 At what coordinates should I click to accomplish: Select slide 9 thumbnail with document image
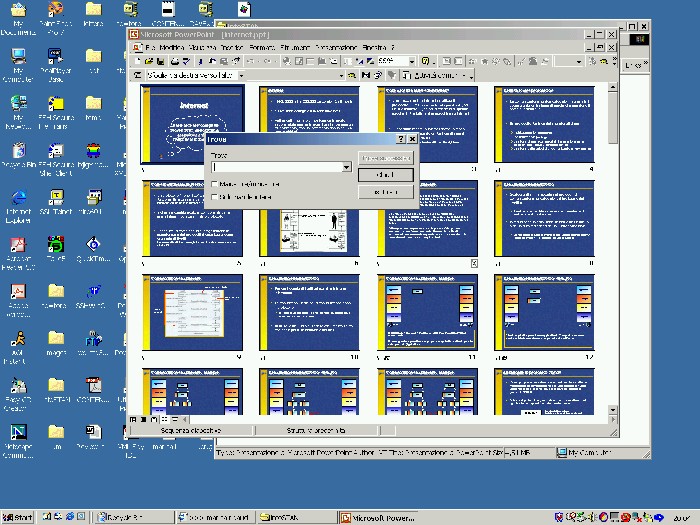192,312
